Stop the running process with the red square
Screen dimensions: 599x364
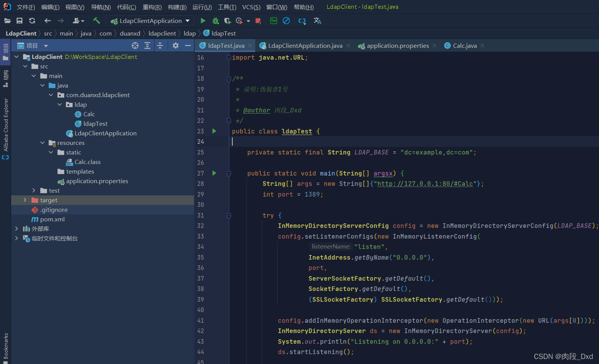(258, 21)
